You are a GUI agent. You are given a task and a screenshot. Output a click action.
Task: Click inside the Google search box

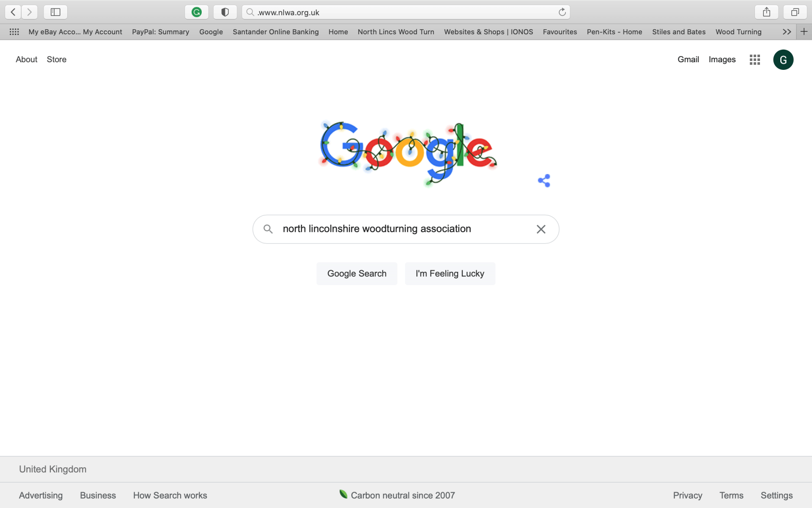402,229
